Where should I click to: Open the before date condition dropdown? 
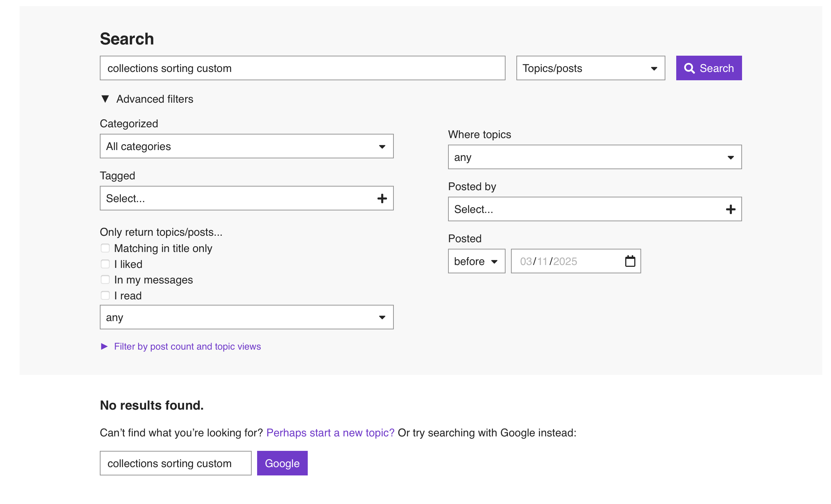[476, 261]
